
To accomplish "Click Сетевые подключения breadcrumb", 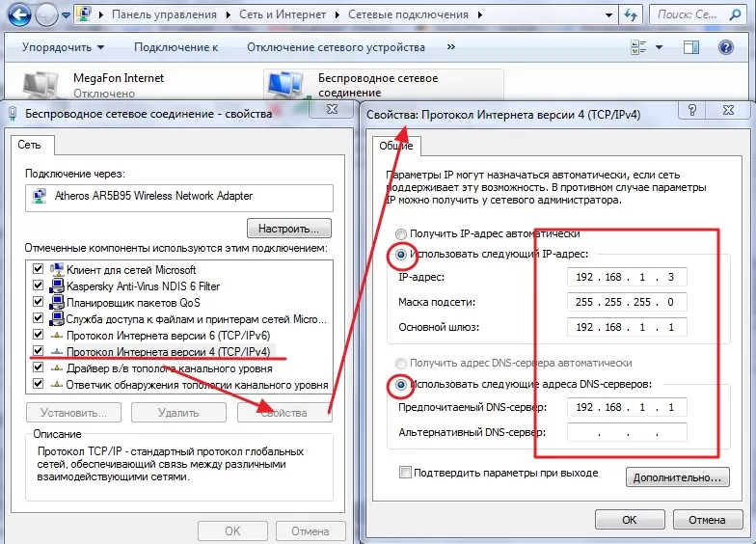I will click(408, 14).
